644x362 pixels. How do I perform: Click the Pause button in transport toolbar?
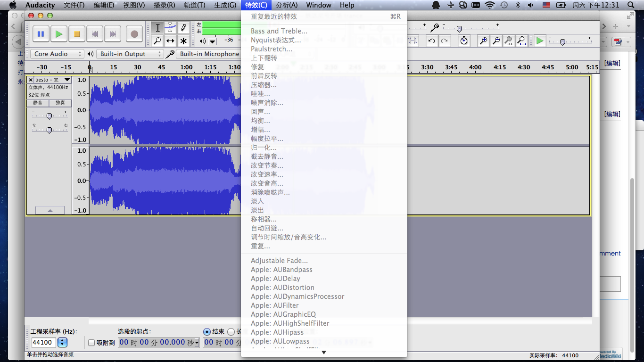coord(41,34)
